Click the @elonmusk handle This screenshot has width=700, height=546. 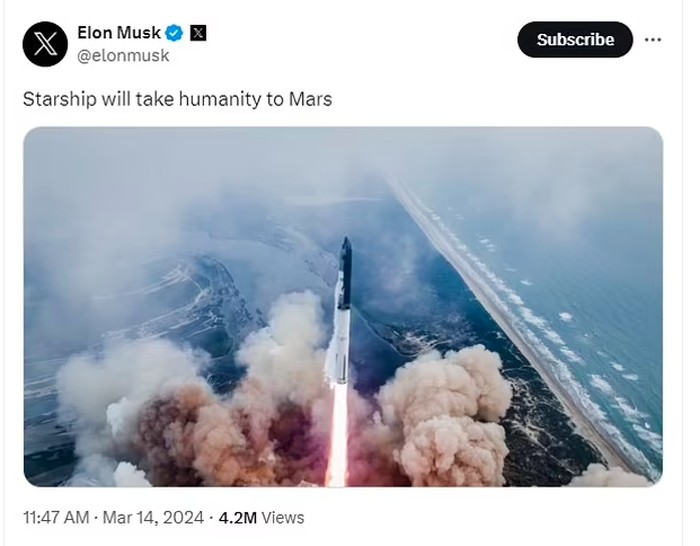(x=123, y=56)
